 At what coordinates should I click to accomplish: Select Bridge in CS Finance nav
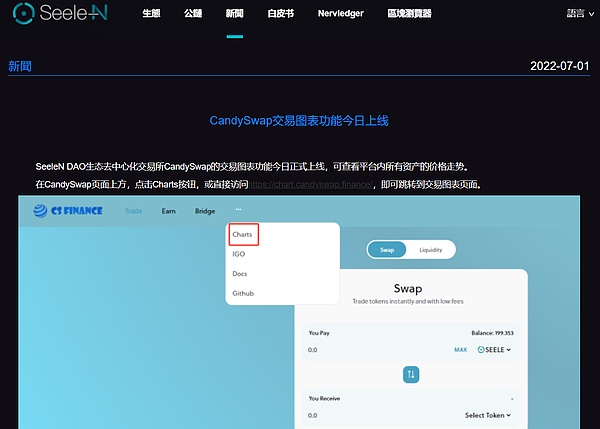point(205,211)
